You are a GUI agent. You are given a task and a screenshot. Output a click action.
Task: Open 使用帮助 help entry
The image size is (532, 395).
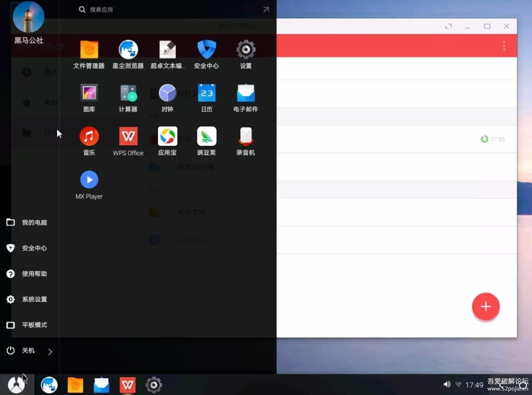[x=27, y=273]
